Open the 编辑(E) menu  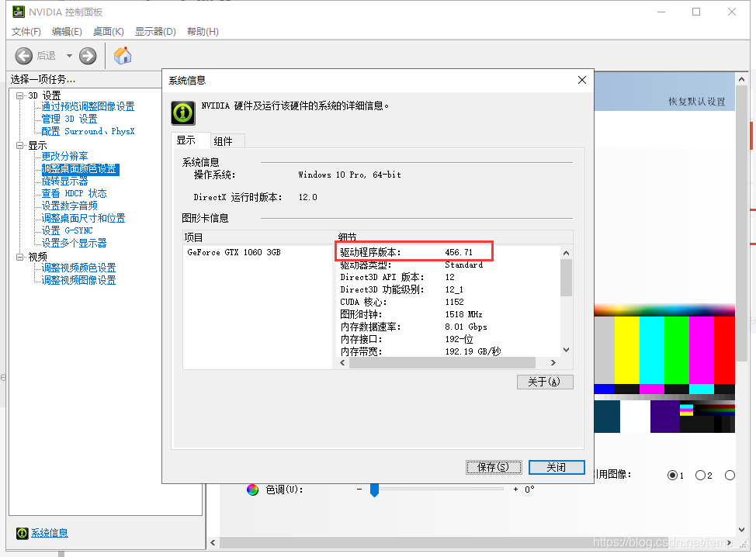[67, 31]
